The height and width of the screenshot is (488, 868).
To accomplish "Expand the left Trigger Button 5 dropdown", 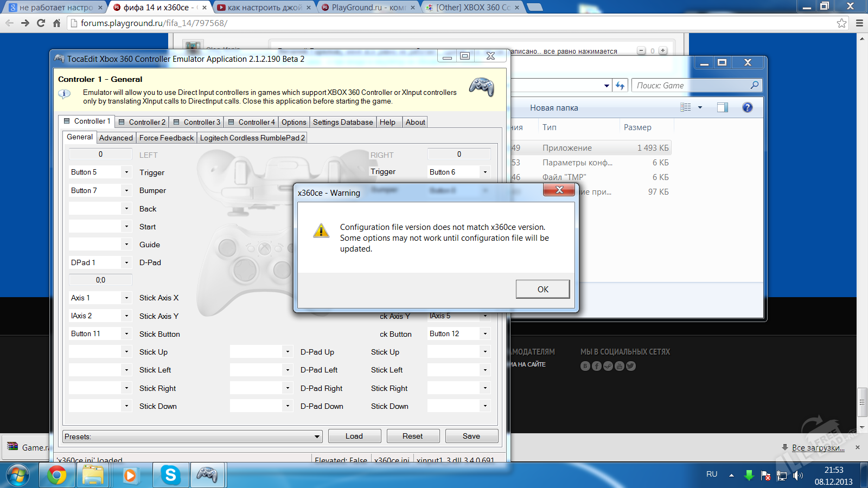I will 126,172.
